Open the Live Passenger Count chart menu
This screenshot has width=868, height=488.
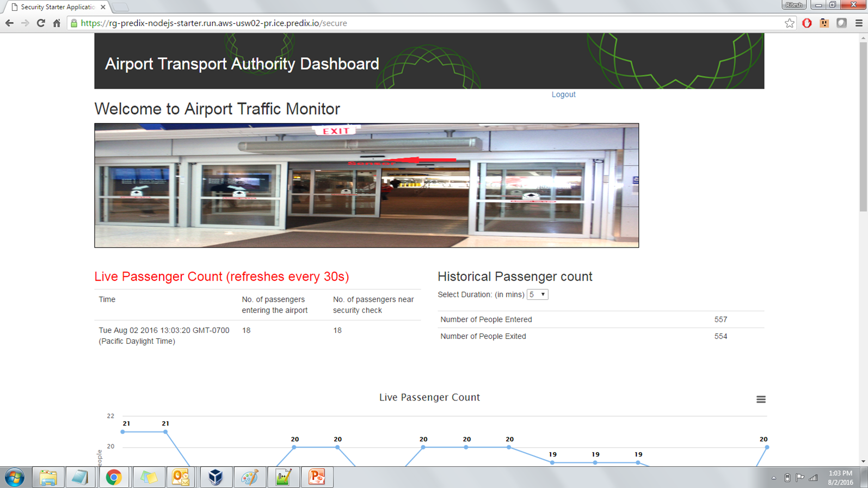tap(761, 399)
